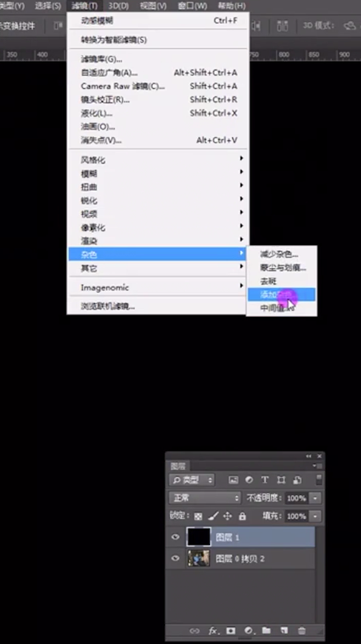The height and width of the screenshot is (644, 361).
Task: Apply last filter 动感模糊
Action: (x=158, y=21)
